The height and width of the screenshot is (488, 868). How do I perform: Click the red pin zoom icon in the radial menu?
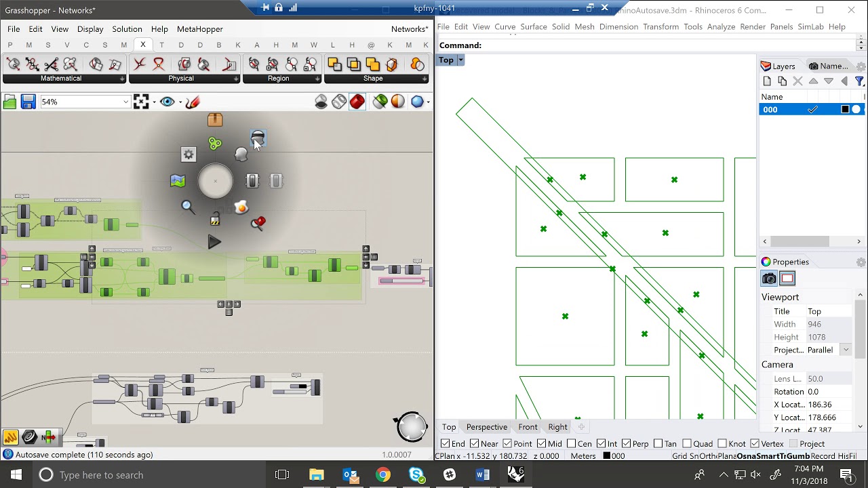click(x=258, y=223)
